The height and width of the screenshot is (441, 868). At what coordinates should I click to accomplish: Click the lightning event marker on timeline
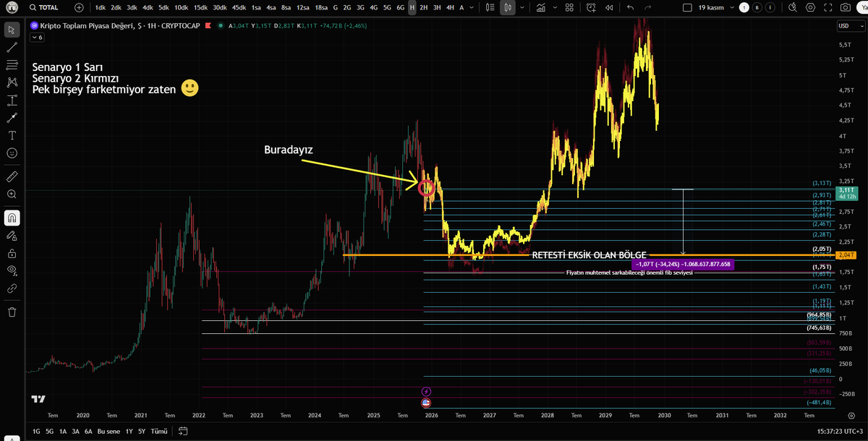(427, 391)
